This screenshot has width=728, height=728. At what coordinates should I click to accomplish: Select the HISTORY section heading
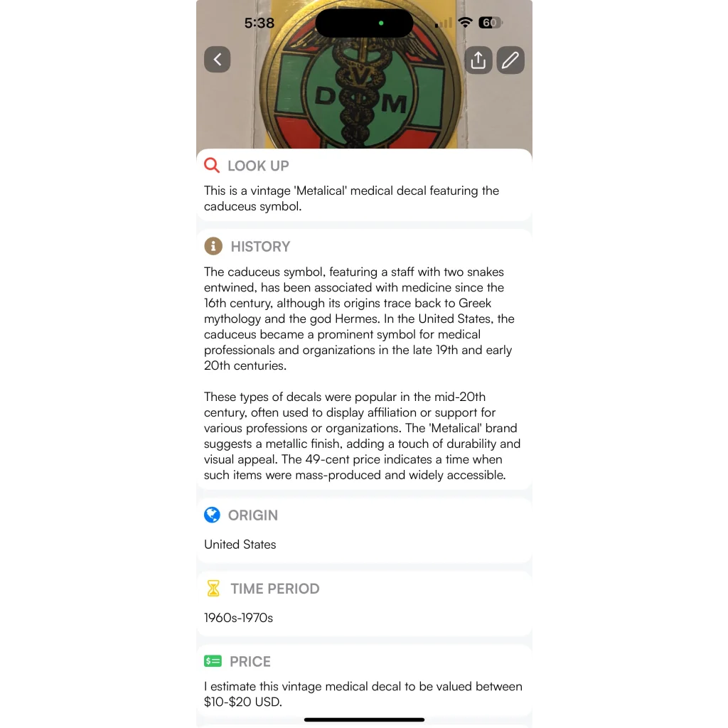[x=260, y=247]
